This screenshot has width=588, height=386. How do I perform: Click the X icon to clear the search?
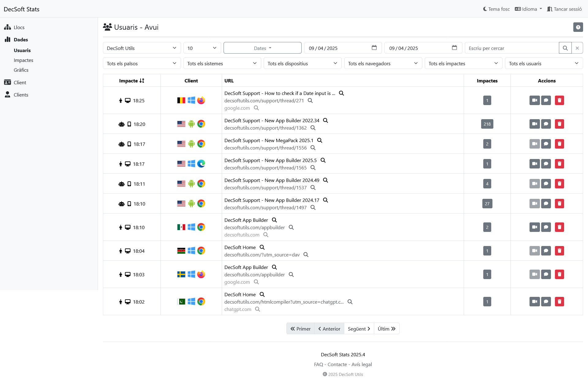pos(577,48)
